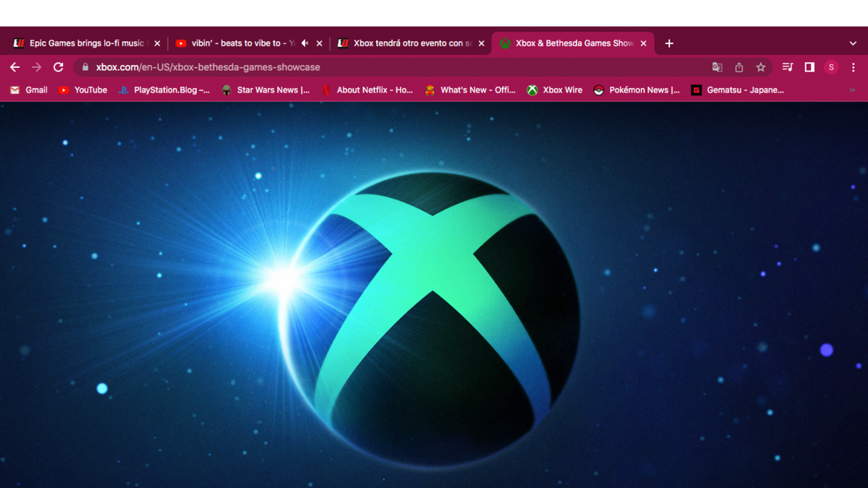Viewport: 868px width, 488px height.
Task: Open the PlayStation.Blog bookmark
Action: point(164,90)
